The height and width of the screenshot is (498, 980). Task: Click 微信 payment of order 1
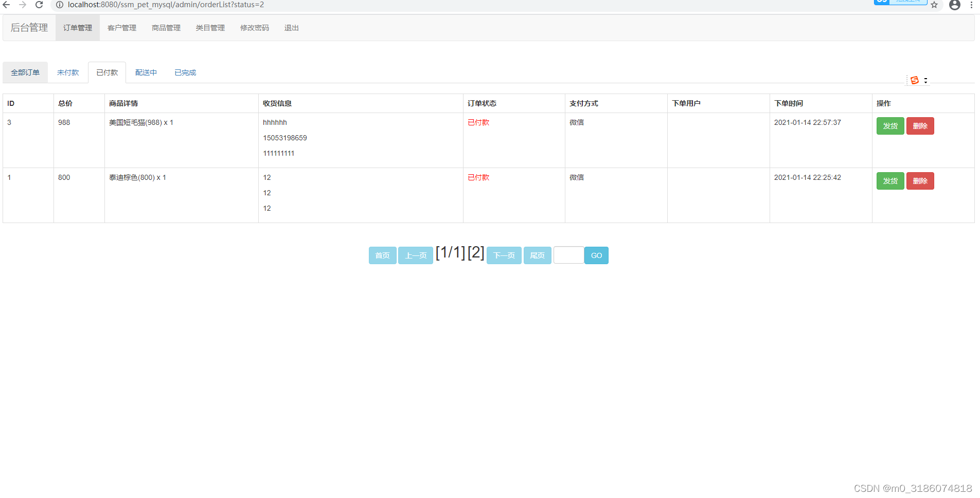tap(577, 177)
